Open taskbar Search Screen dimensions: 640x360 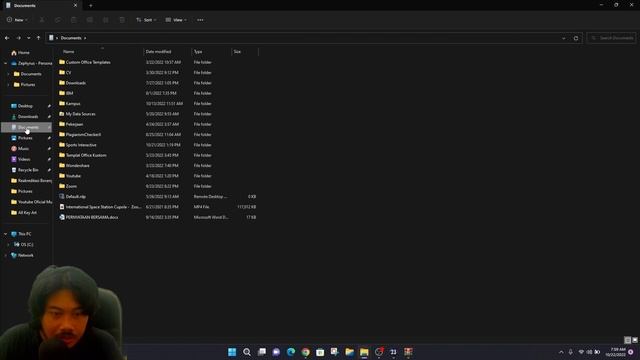point(247,352)
